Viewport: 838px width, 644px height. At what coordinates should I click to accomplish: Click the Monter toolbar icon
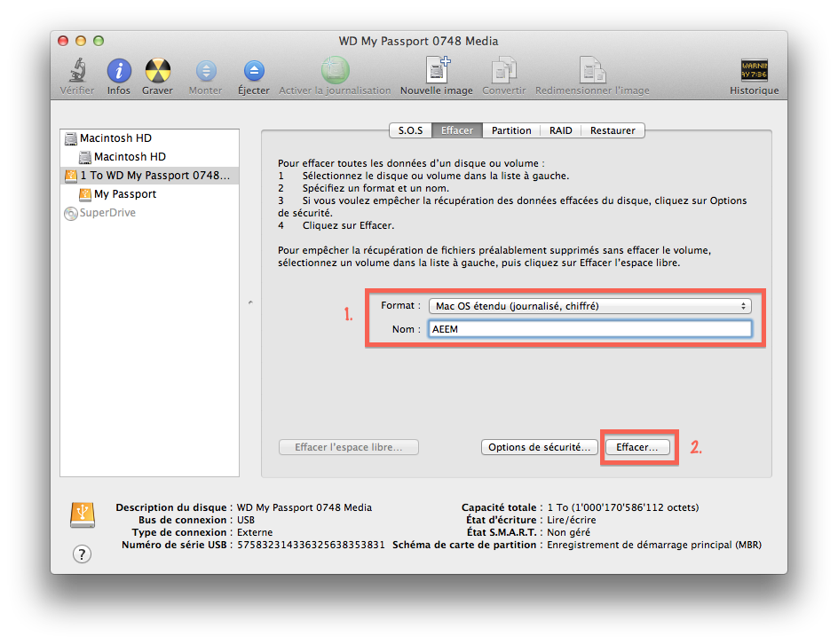(x=206, y=72)
